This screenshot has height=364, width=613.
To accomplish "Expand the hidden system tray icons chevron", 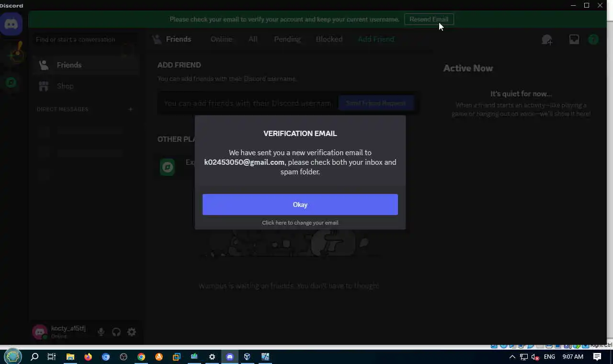I will click(512, 357).
